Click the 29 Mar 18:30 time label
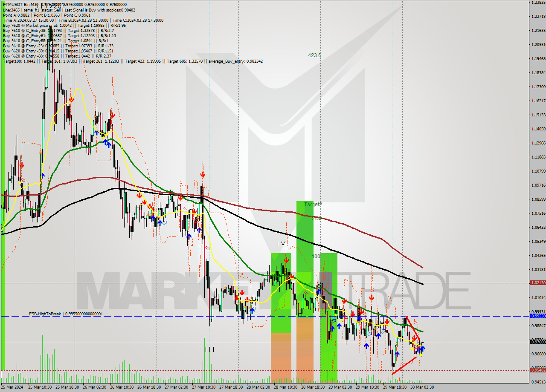This screenshot has width=546, height=392. click(395, 387)
